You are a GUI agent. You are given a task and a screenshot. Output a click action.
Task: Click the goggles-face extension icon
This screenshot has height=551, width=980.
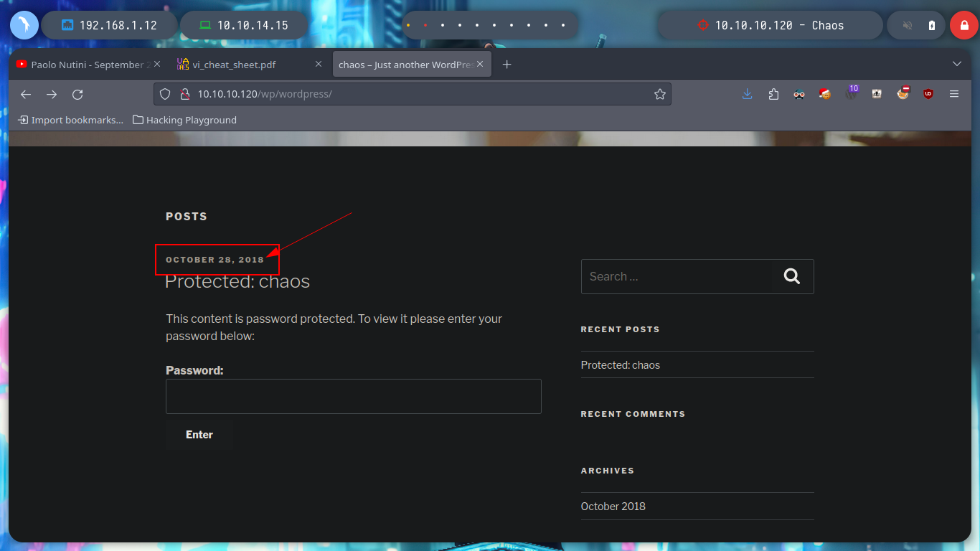coord(799,94)
